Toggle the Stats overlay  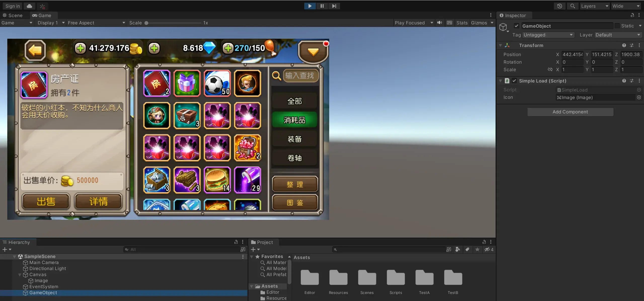pyautogui.click(x=462, y=23)
